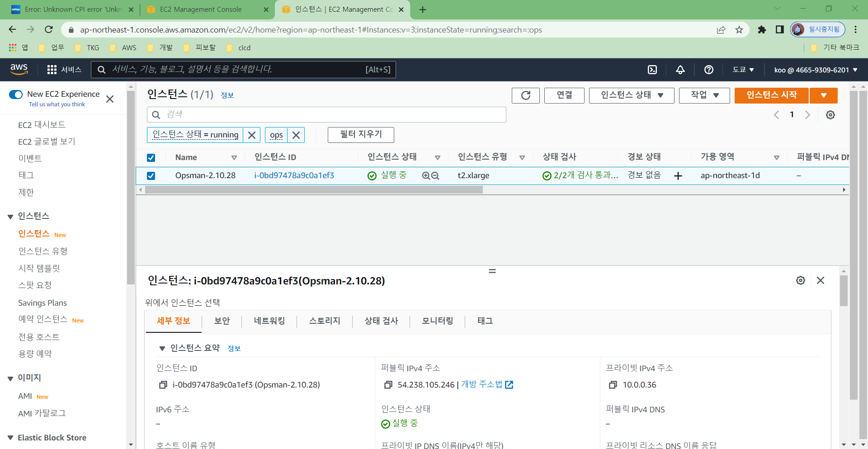Open instance table preferences gear
This screenshot has width=868, height=449.
coord(830,115)
